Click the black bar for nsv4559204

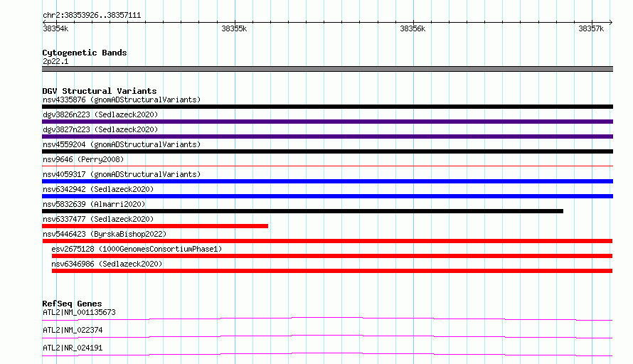[327, 151]
